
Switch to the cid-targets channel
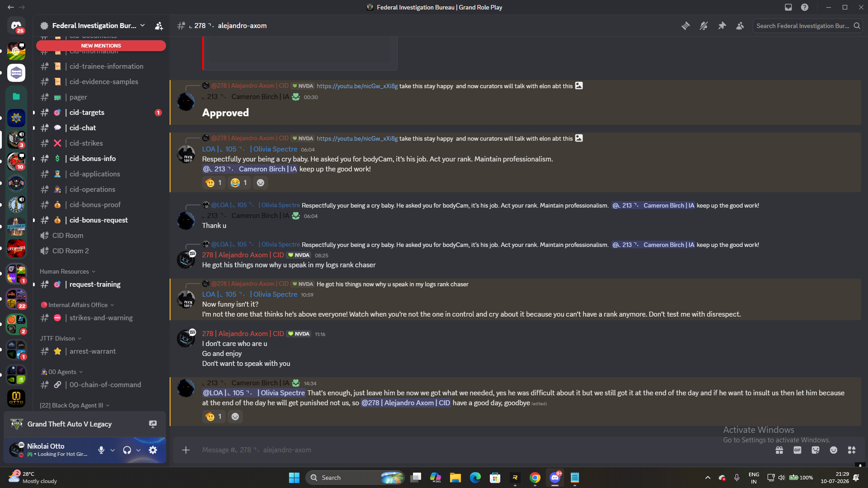pyautogui.click(x=101, y=113)
